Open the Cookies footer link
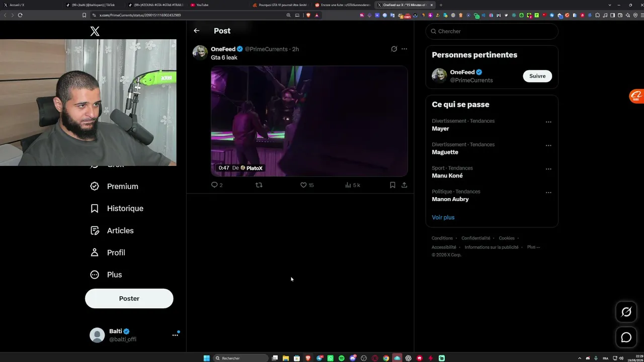The image size is (644, 362). (x=507, y=238)
